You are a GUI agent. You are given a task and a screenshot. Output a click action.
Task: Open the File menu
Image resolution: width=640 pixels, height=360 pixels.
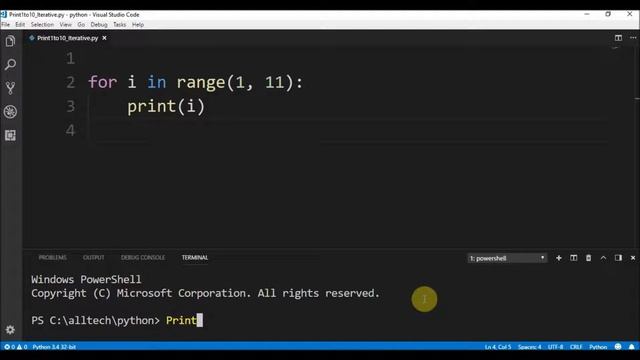click(6, 24)
